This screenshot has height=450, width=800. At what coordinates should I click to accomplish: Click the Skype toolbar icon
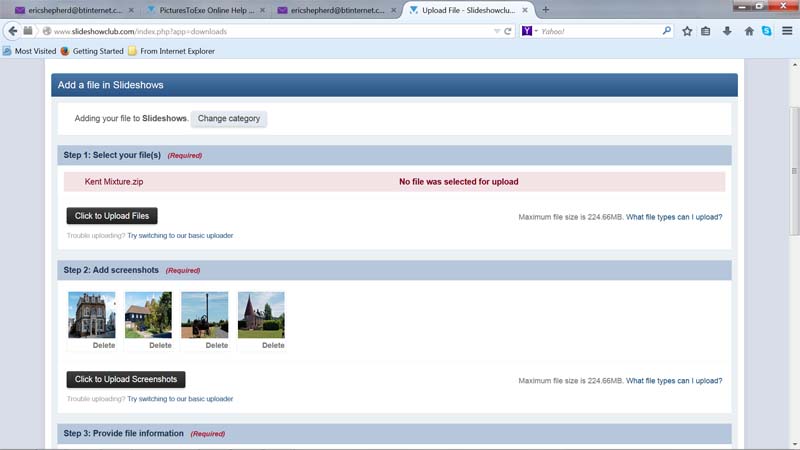766,31
